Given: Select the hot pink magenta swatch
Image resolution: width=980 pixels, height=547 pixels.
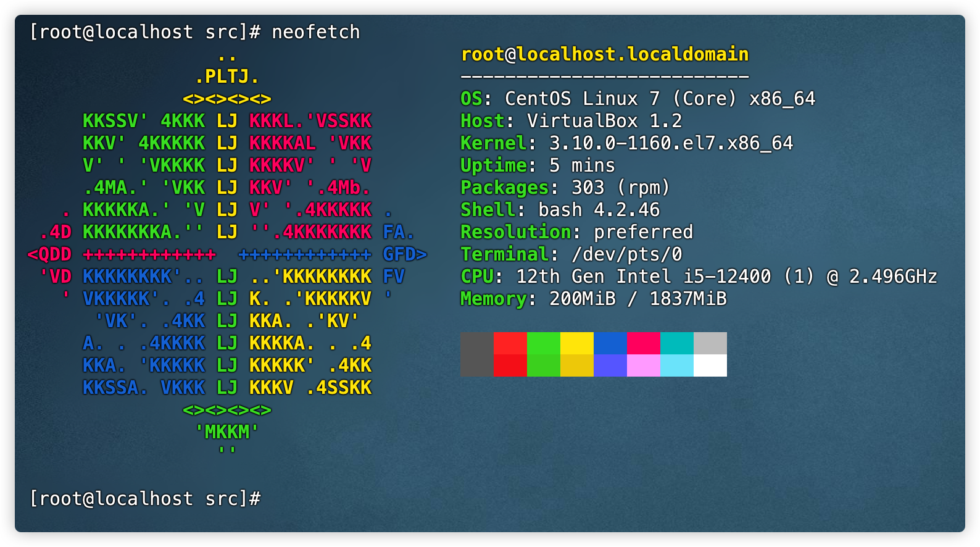Looking at the screenshot, I should (643, 343).
